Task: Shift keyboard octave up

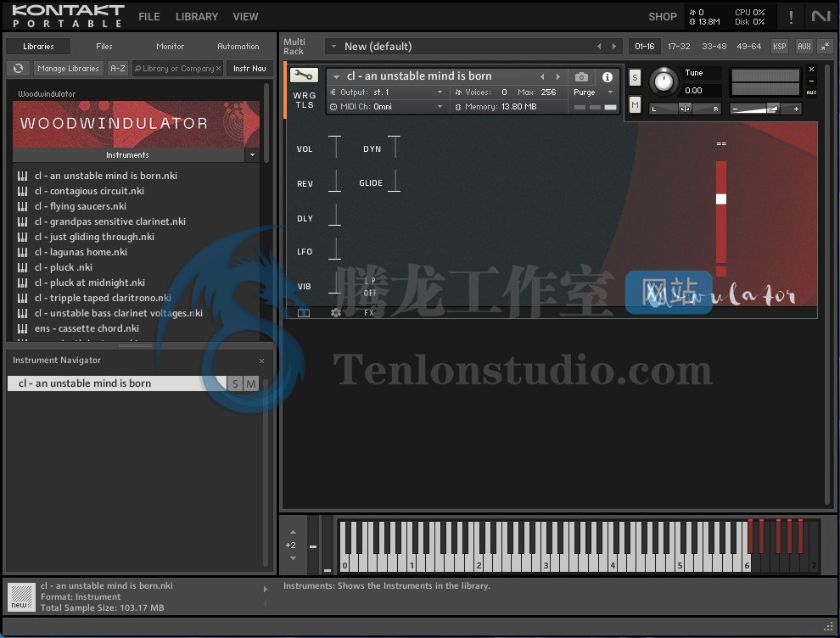Action: (293, 533)
